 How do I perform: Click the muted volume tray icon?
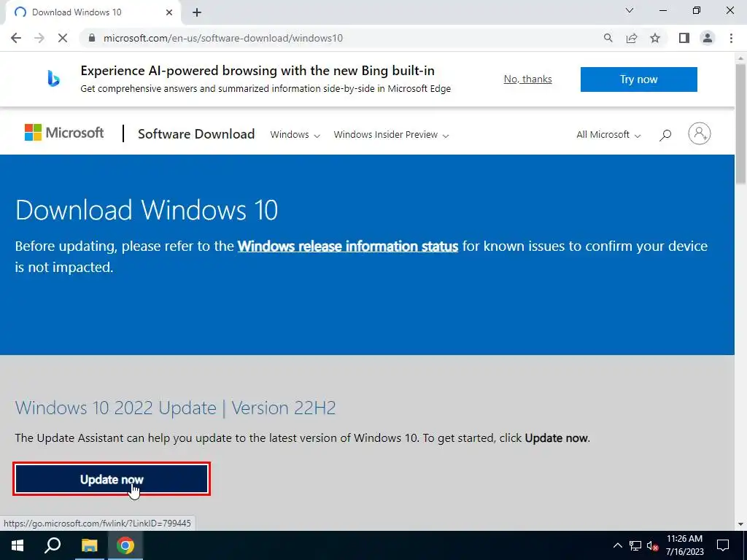pos(653,545)
